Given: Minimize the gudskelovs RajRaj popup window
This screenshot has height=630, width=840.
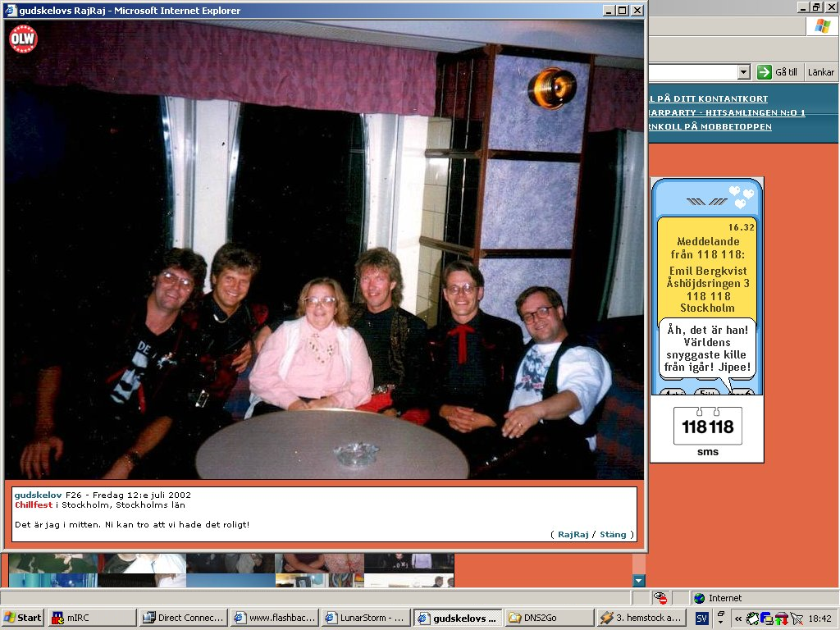Looking at the screenshot, I should click(x=609, y=10).
